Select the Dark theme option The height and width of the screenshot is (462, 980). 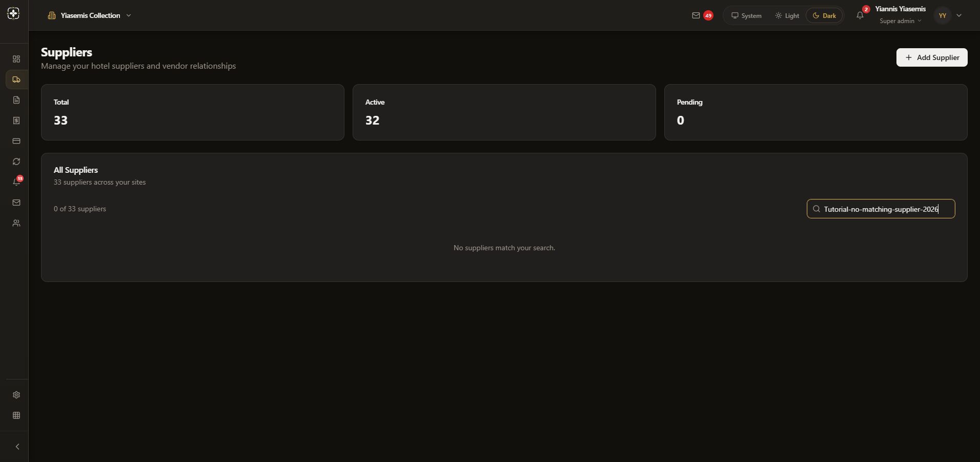[824, 15]
